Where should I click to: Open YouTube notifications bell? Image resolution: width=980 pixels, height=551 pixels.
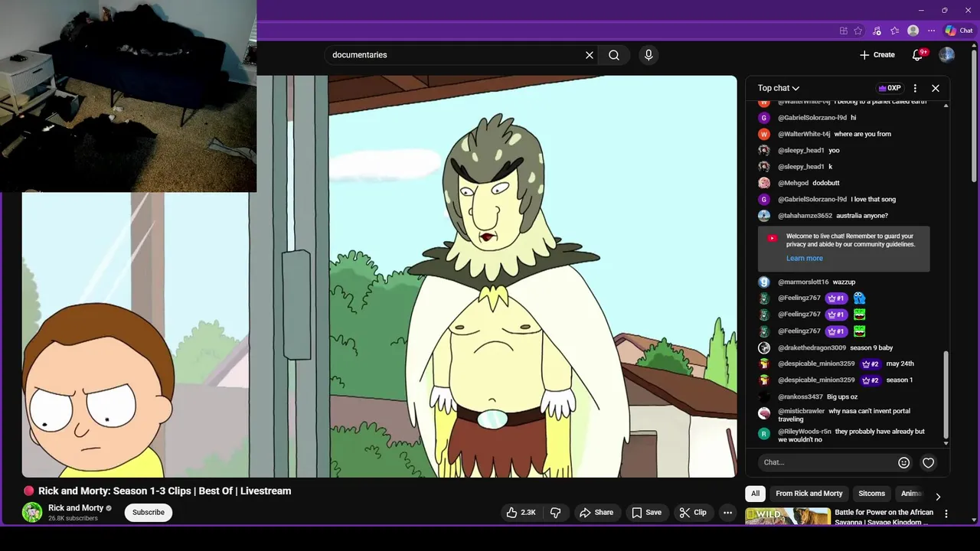(x=918, y=55)
